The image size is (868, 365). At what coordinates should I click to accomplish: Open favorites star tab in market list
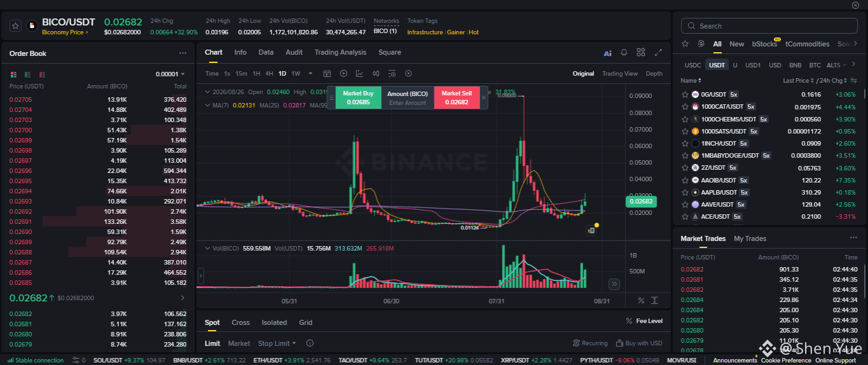pyautogui.click(x=685, y=44)
